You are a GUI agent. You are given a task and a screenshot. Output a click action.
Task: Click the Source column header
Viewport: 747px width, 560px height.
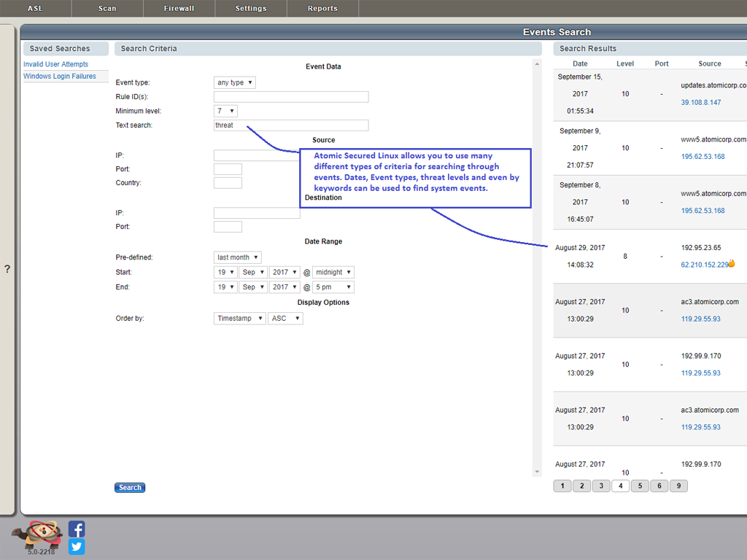point(710,64)
